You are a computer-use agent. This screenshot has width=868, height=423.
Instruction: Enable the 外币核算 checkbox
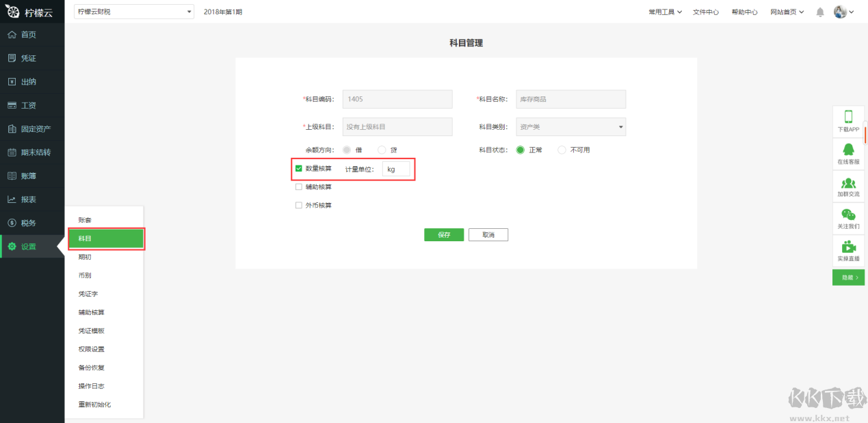298,204
